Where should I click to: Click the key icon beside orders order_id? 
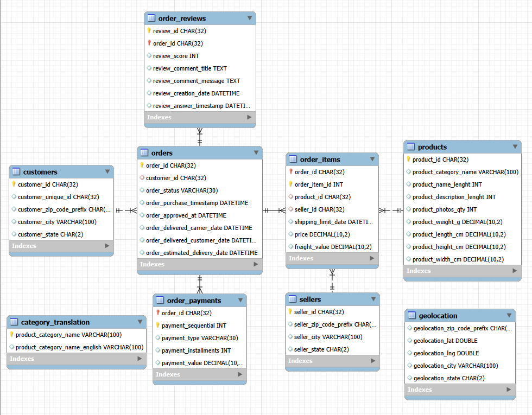142,165
